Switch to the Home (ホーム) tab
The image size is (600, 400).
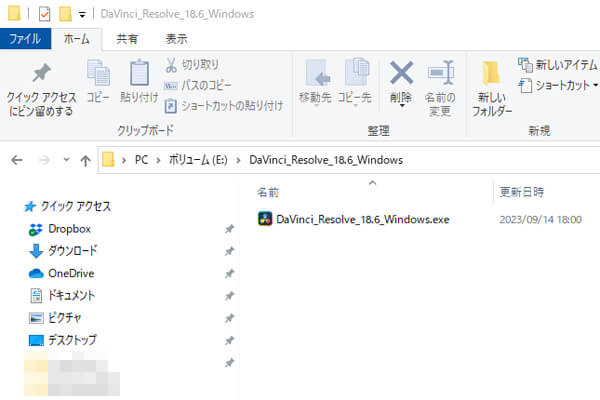[x=77, y=39]
